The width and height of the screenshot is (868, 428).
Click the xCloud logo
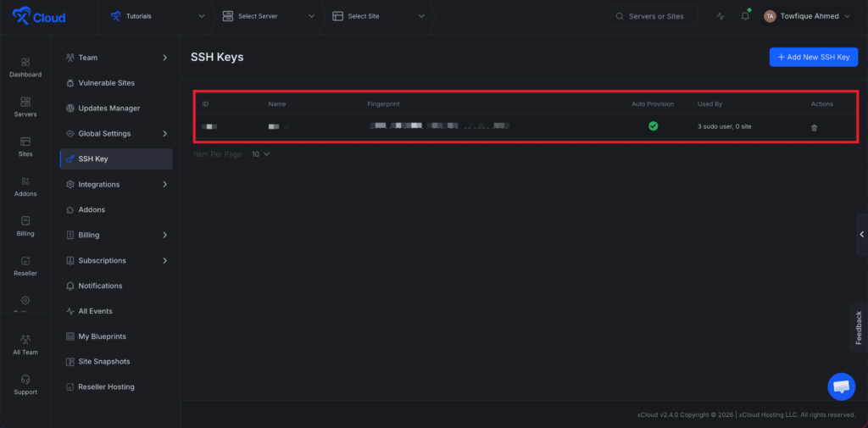[39, 16]
